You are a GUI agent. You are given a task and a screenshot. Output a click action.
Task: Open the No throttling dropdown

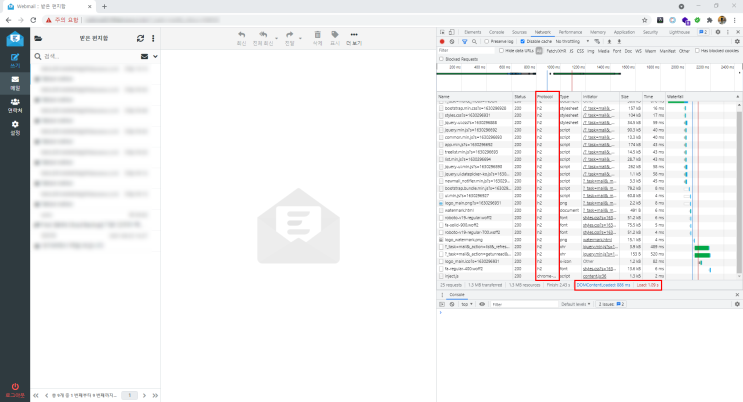click(x=572, y=42)
